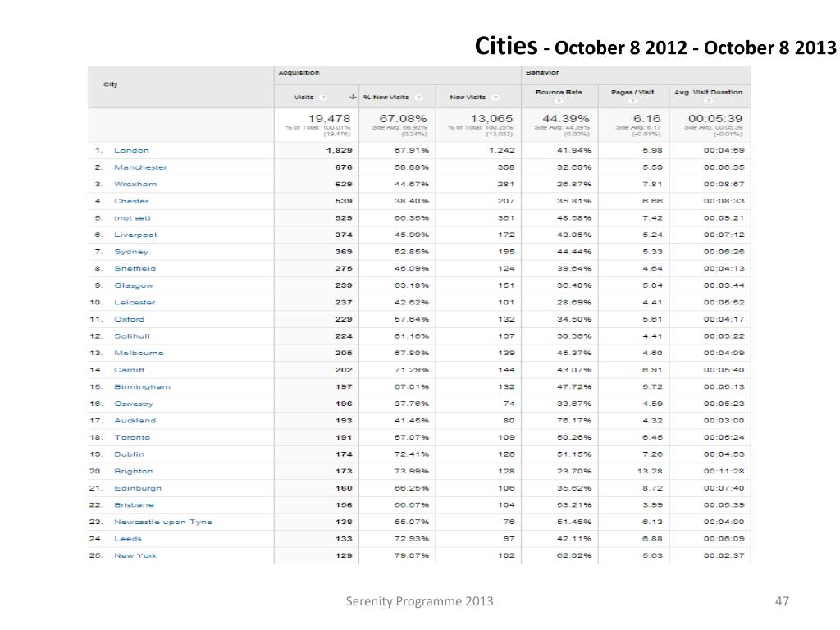This screenshot has width=840, height=630.
Task: Click the help icon next to Visits header
Action: point(323,98)
